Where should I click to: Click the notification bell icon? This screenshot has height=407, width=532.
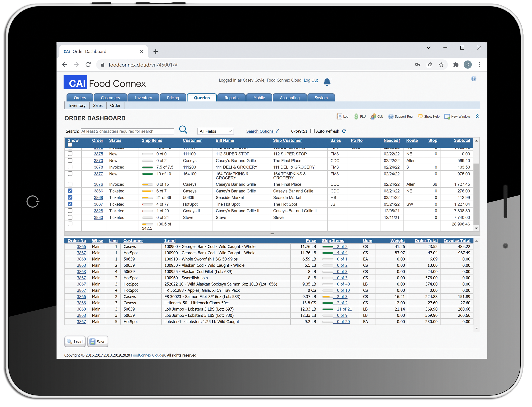click(327, 82)
